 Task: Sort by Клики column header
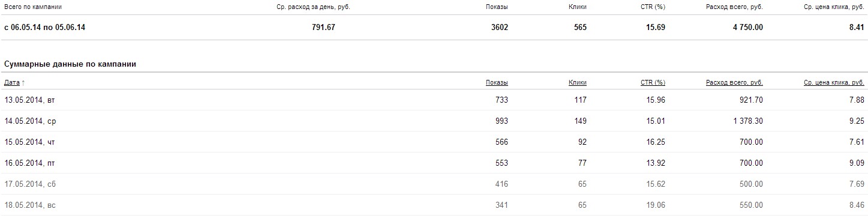(578, 82)
